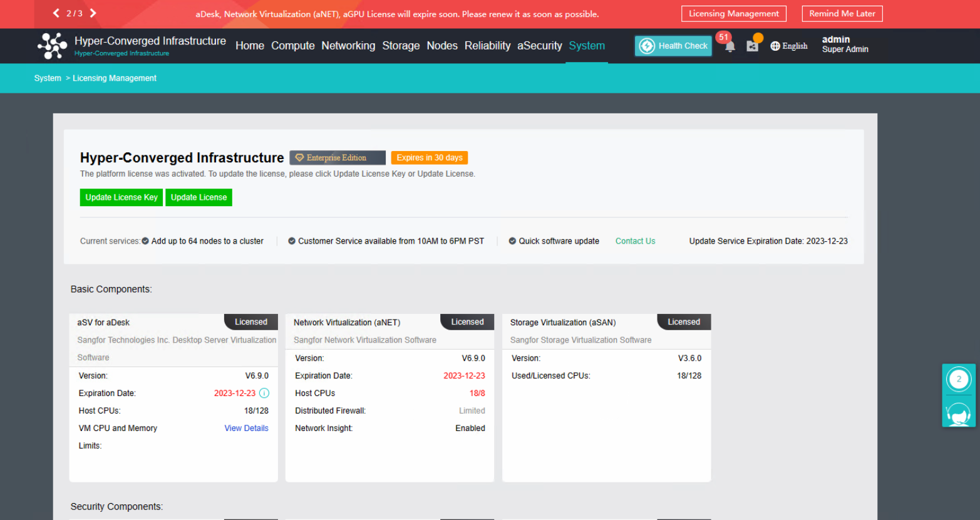Click Update License Key button

[x=121, y=197]
